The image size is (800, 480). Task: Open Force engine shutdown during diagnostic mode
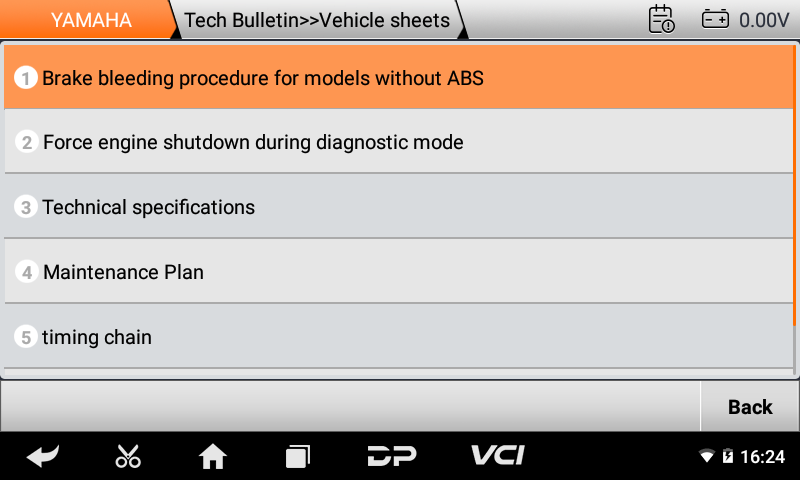point(398,142)
